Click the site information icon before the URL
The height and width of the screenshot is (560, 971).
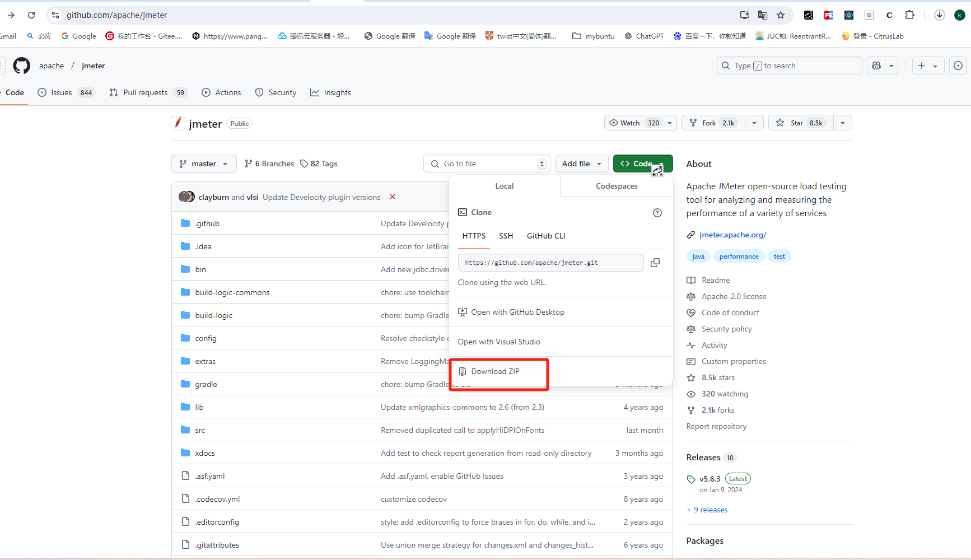click(x=55, y=15)
